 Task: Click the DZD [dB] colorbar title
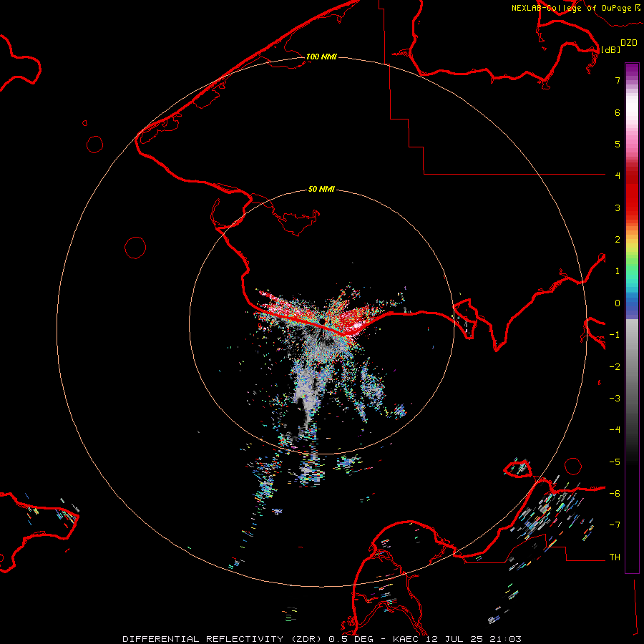[620, 46]
